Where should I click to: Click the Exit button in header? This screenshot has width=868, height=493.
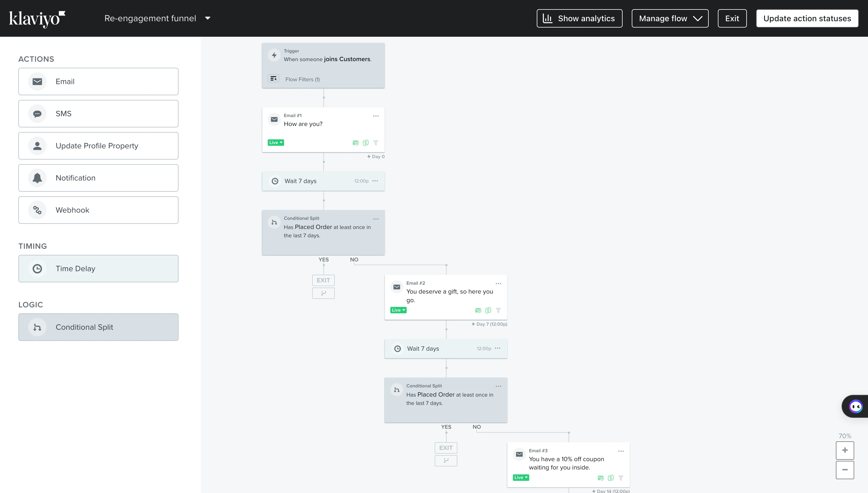click(x=732, y=18)
